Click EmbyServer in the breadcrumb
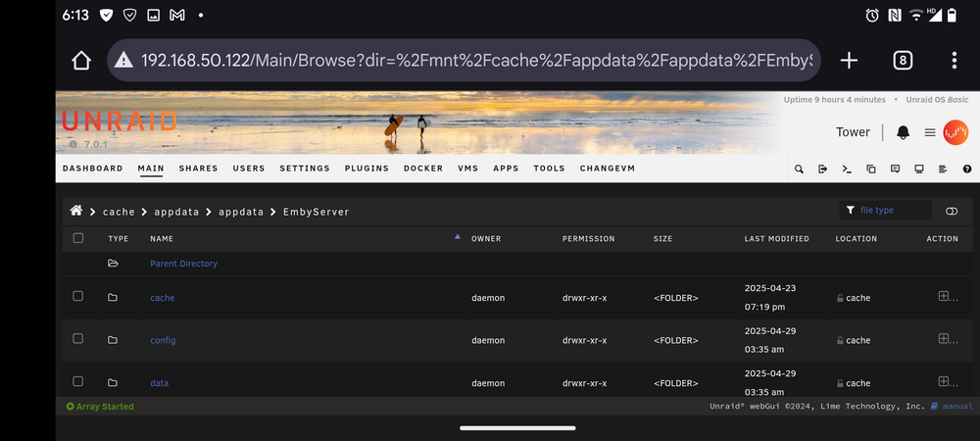Image resolution: width=980 pixels, height=441 pixels. pyautogui.click(x=317, y=212)
